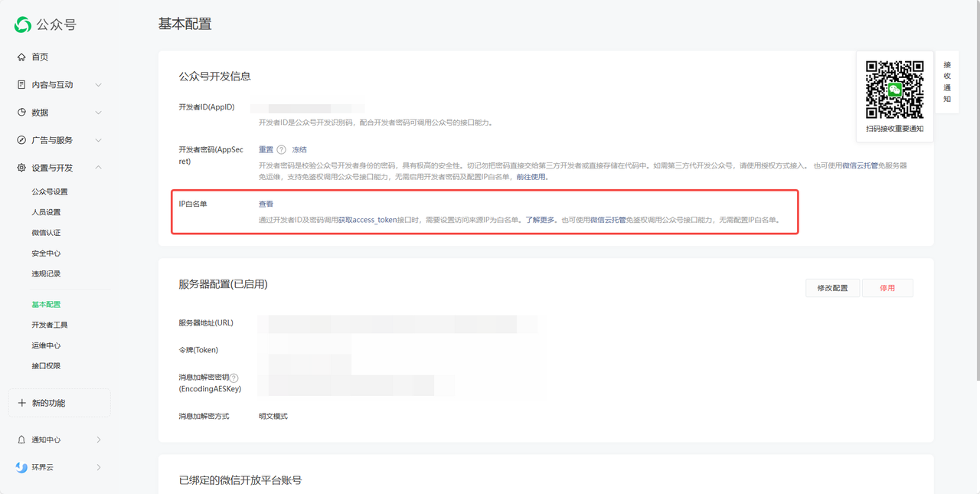This screenshot has width=980, height=494.
Task: Expand the 数据 menu chevron
Action: [x=99, y=113]
